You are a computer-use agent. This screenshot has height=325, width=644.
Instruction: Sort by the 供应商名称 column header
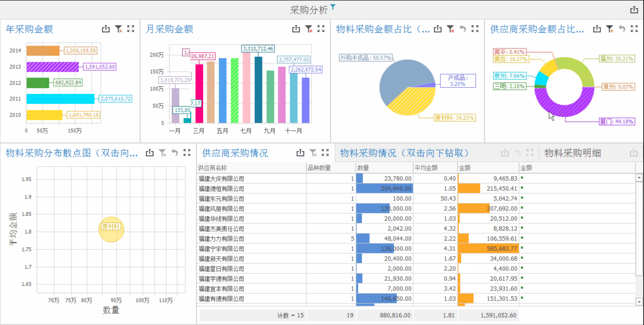[252, 168]
